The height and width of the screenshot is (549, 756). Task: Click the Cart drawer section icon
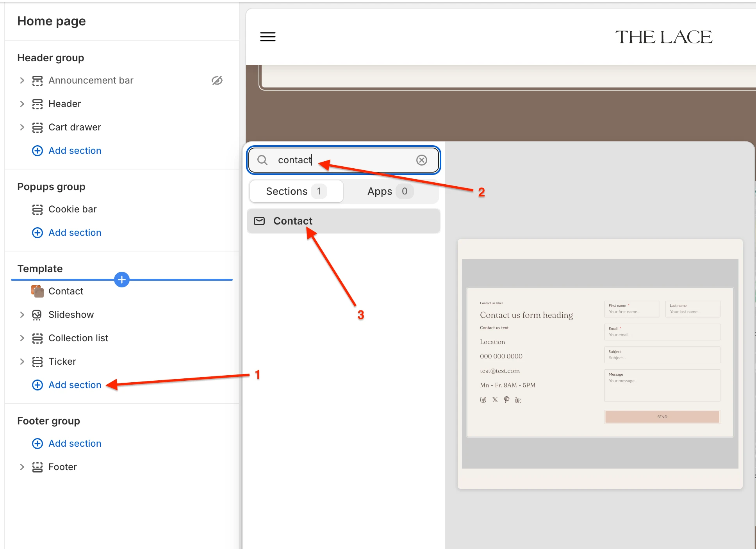pyautogui.click(x=37, y=128)
